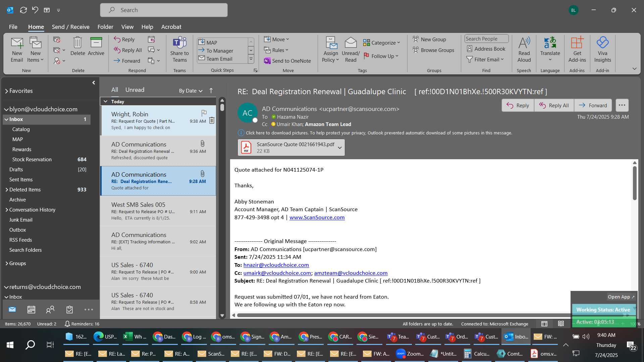Open www.ScanSource.com link
Image resolution: width=644 pixels, height=362 pixels.
coord(317,217)
